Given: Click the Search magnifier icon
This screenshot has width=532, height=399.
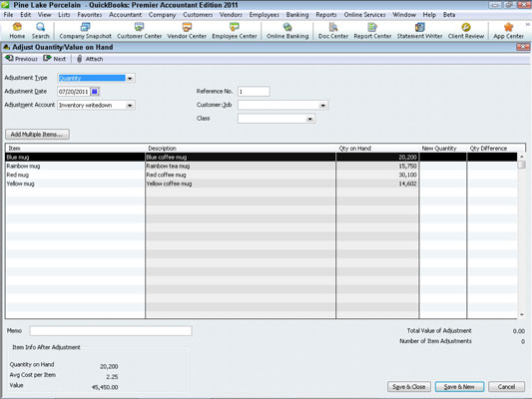Looking at the screenshot, I should (x=40, y=27).
